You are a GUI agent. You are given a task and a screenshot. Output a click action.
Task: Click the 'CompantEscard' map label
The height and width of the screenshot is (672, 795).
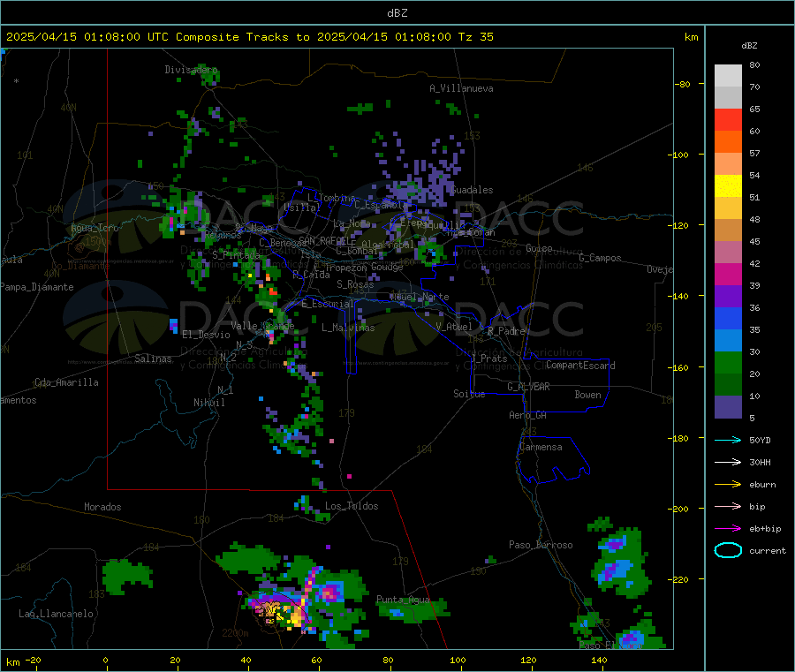click(580, 365)
